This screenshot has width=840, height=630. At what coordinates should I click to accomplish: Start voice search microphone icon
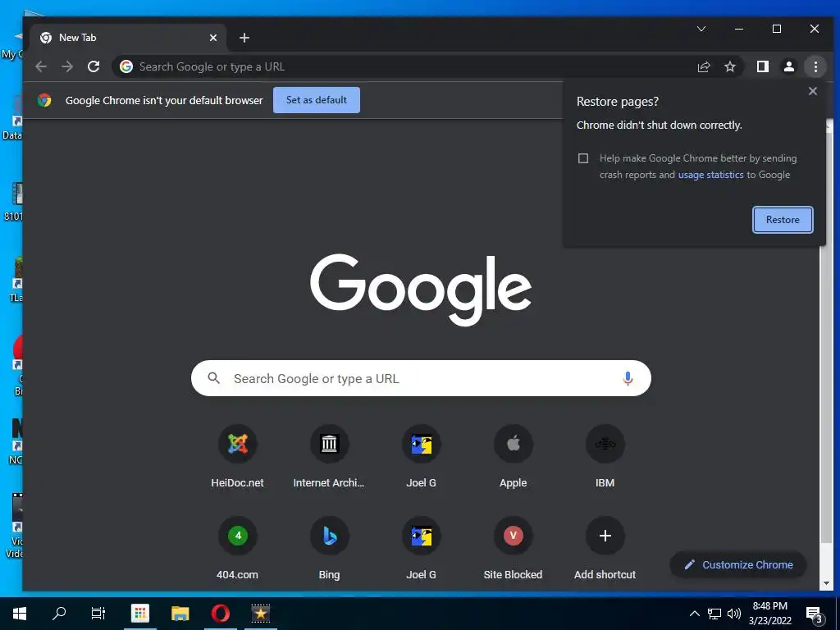pos(628,378)
